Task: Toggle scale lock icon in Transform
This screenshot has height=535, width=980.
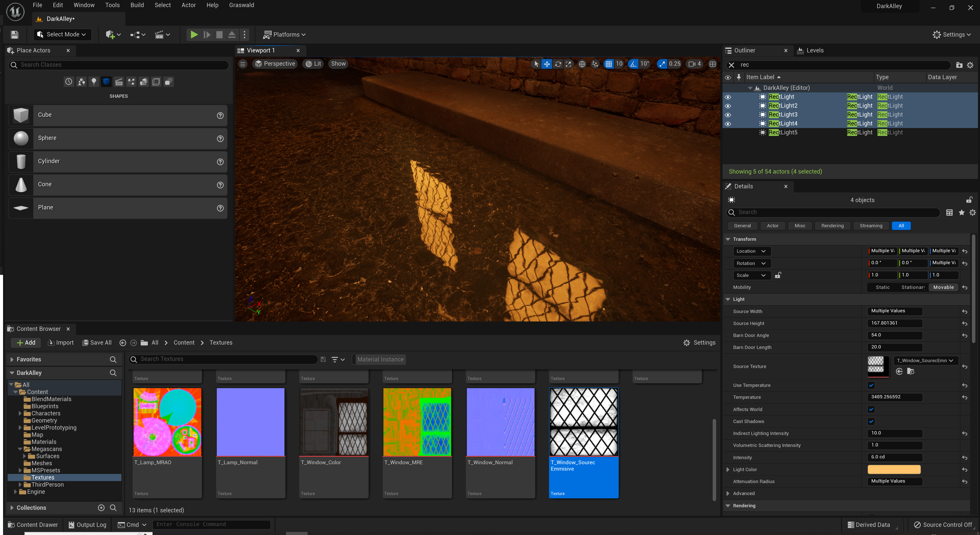Action: point(777,275)
